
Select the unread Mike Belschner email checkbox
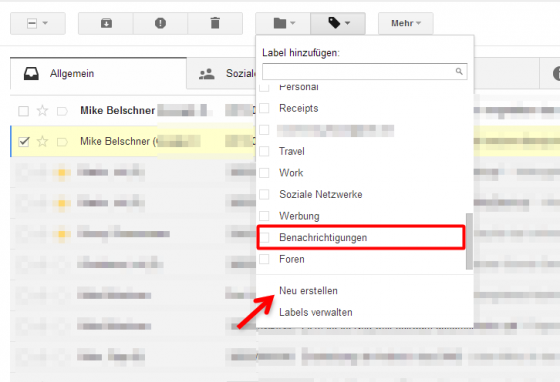[x=24, y=111]
